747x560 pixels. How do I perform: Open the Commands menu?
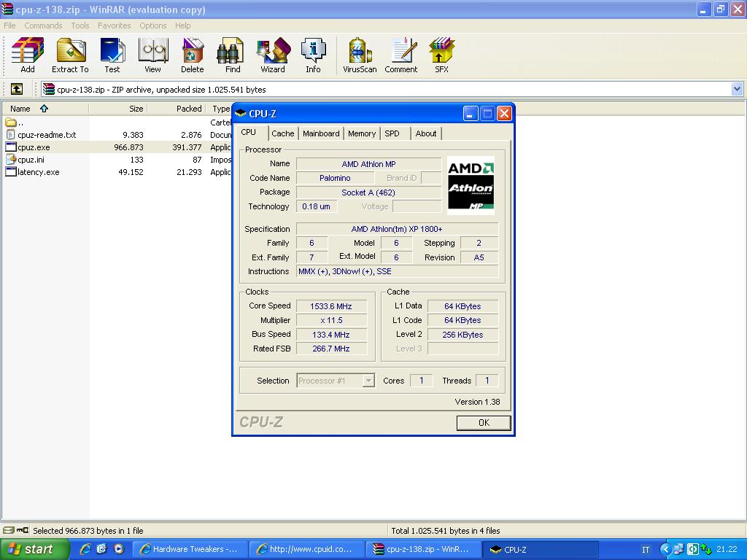tap(43, 26)
